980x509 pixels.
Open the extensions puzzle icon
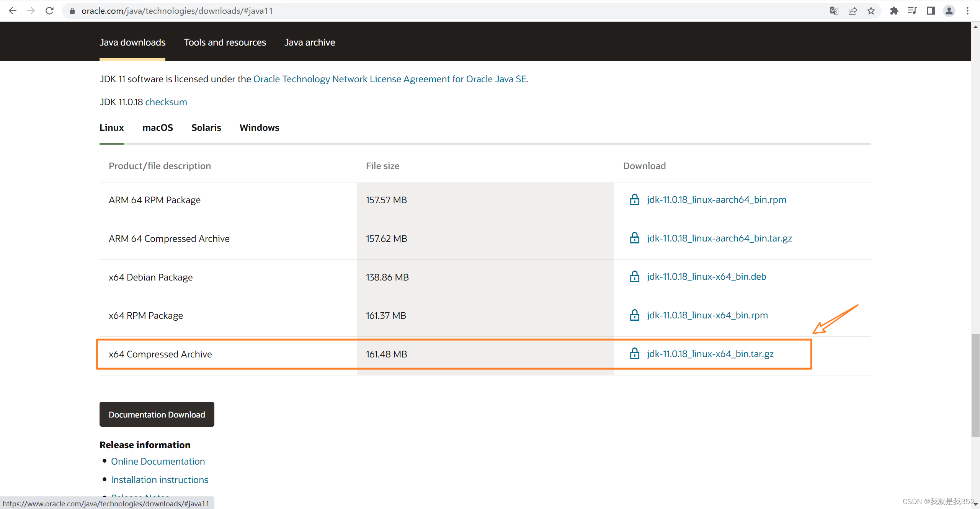(894, 11)
